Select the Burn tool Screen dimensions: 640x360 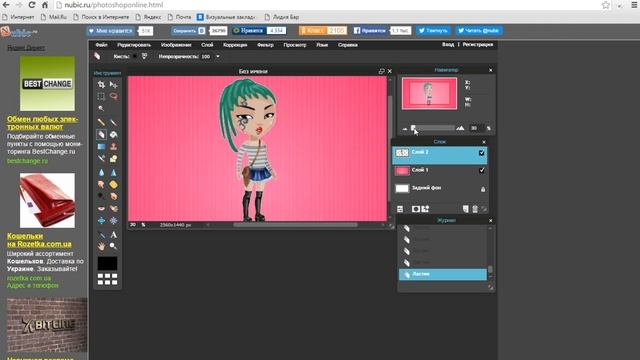[113, 196]
